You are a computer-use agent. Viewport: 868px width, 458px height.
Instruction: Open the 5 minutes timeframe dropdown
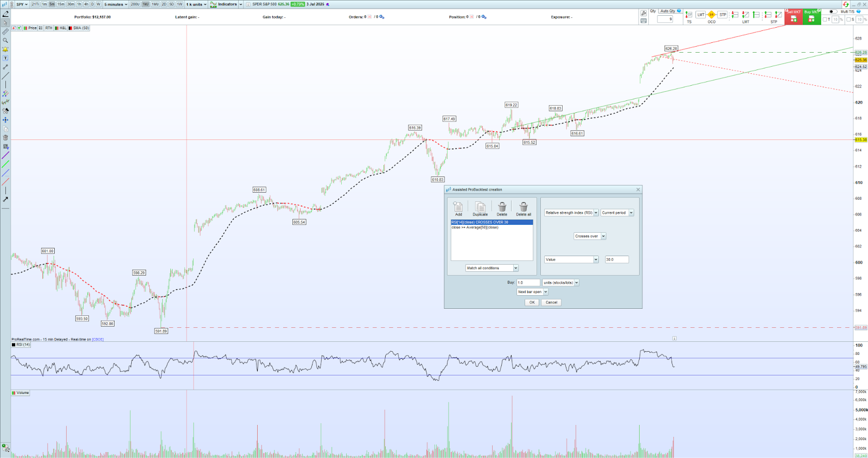tap(116, 4)
